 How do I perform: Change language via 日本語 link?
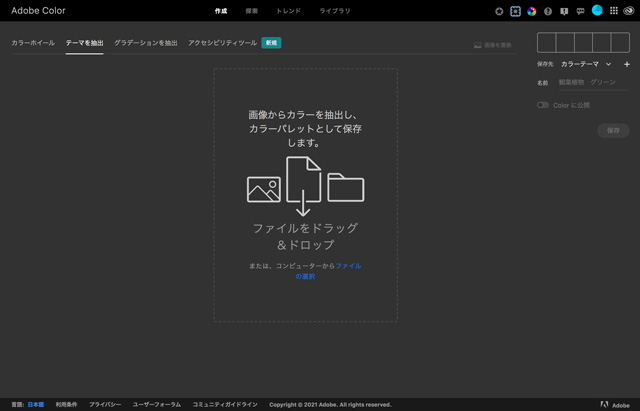[x=36, y=404]
